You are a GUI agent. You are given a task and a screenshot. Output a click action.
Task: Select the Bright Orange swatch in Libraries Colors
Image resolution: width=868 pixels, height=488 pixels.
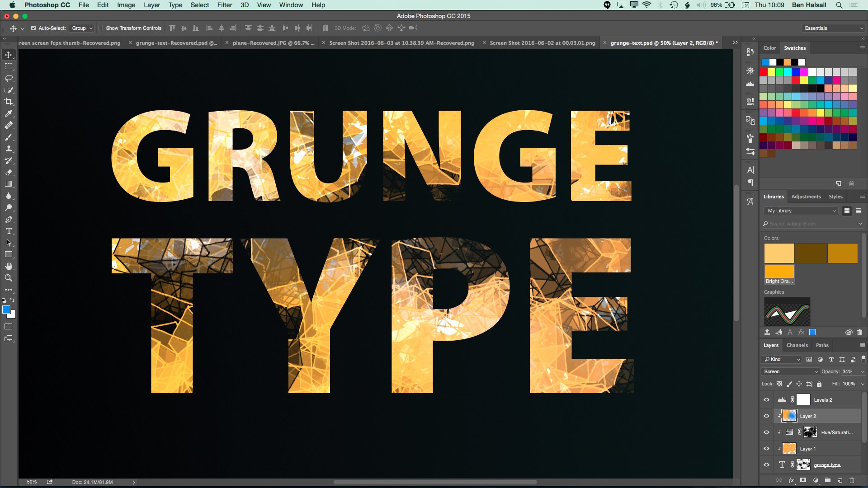tap(779, 271)
